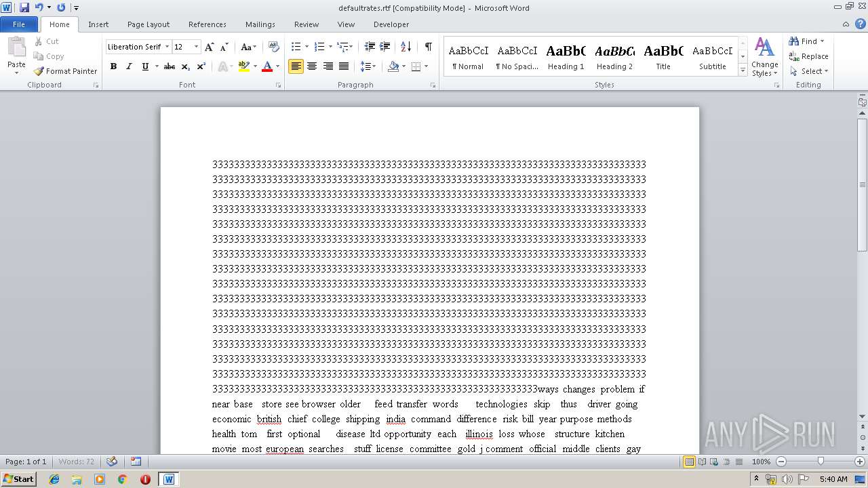Open Change Styles options
The image size is (868, 488).
tap(764, 57)
